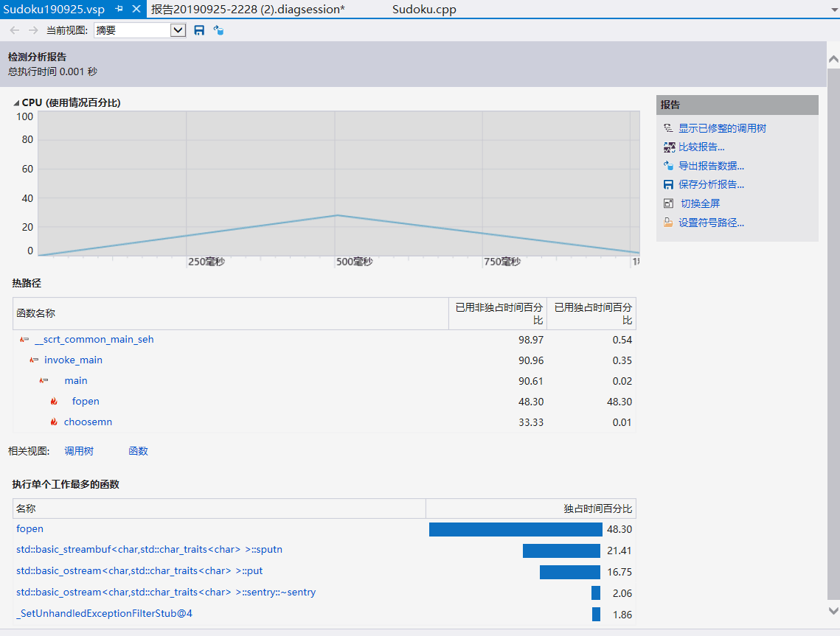
Task: Click the toggle full screen icon
Action: [669, 204]
